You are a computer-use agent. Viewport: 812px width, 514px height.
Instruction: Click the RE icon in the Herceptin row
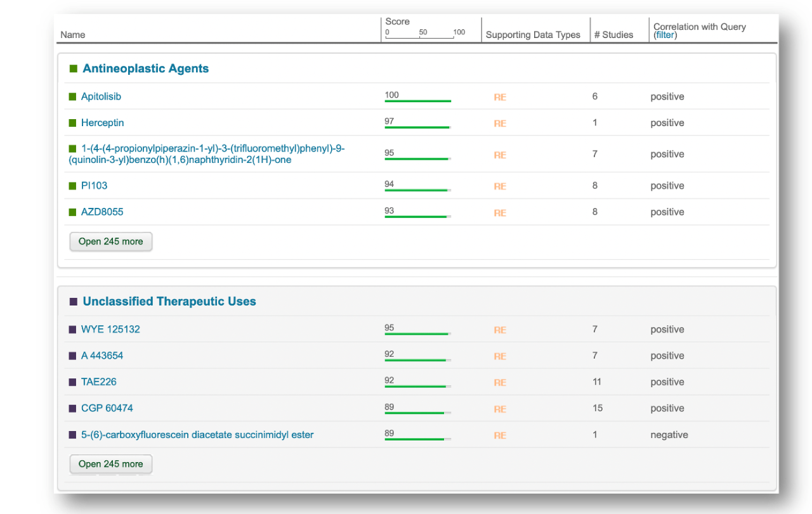500,123
